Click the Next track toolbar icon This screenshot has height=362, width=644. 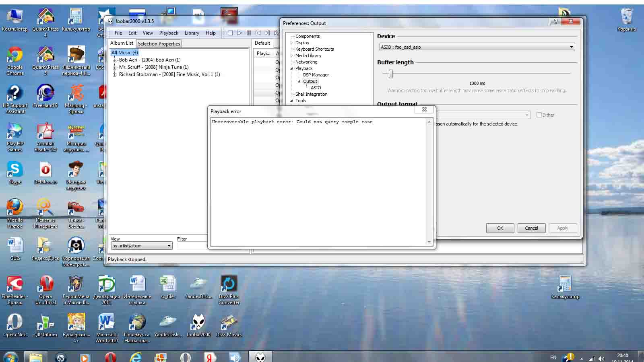(x=267, y=33)
